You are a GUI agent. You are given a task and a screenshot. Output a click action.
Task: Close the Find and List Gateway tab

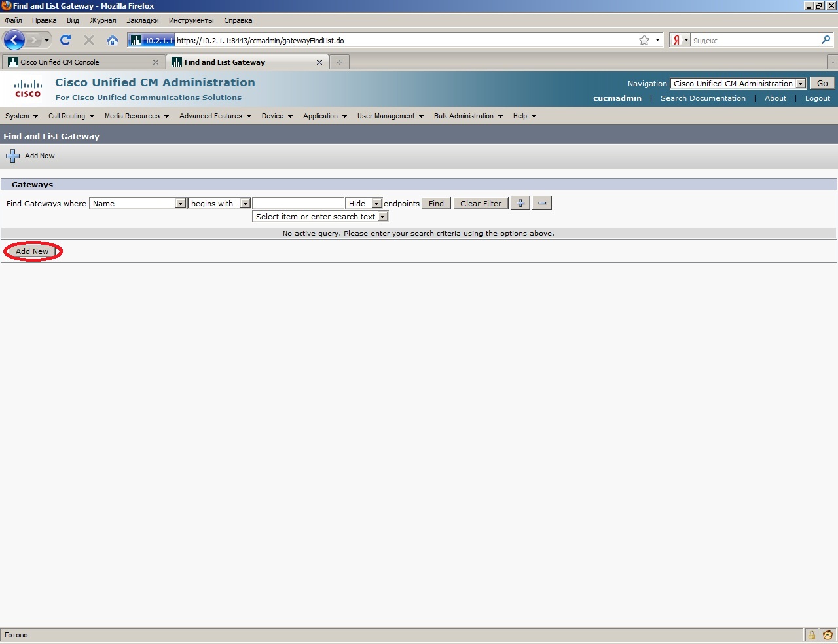(x=319, y=62)
